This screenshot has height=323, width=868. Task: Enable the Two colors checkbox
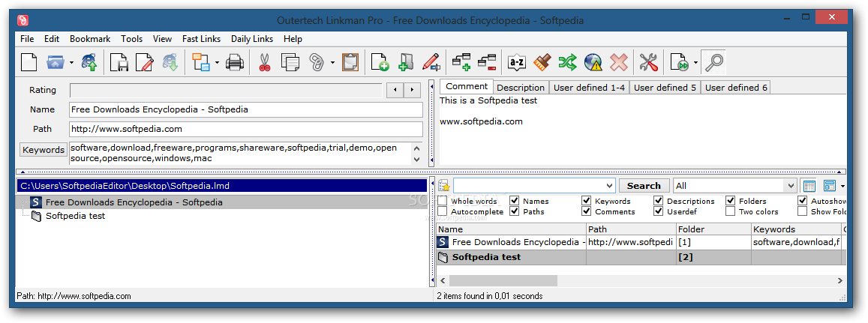[x=730, y=211]
